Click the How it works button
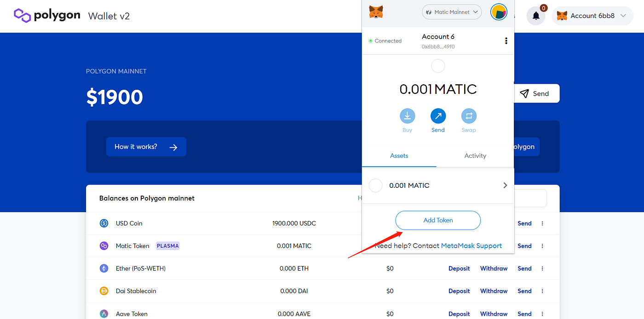The height and width of the screenshot is (319, 644). tap(146, 146)
